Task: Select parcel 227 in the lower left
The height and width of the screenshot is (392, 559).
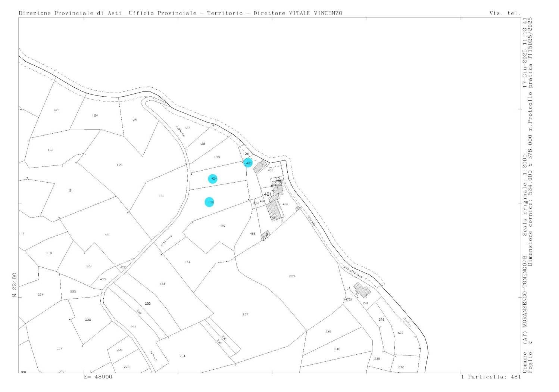Action: (x=59, y=349)
